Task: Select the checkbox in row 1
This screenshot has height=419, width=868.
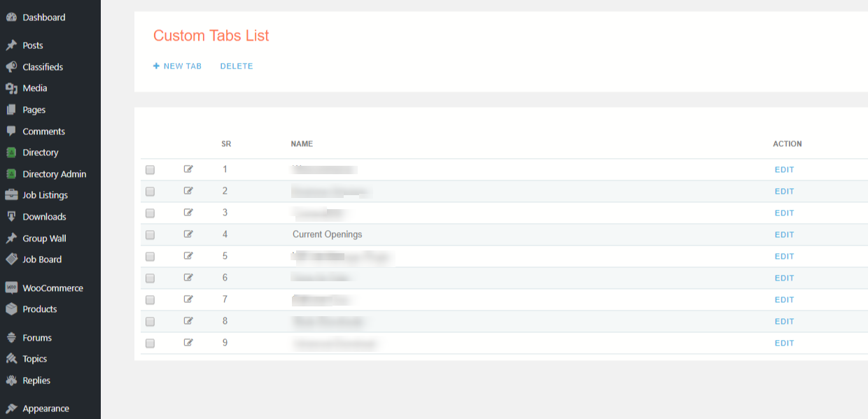Action: 150,170
